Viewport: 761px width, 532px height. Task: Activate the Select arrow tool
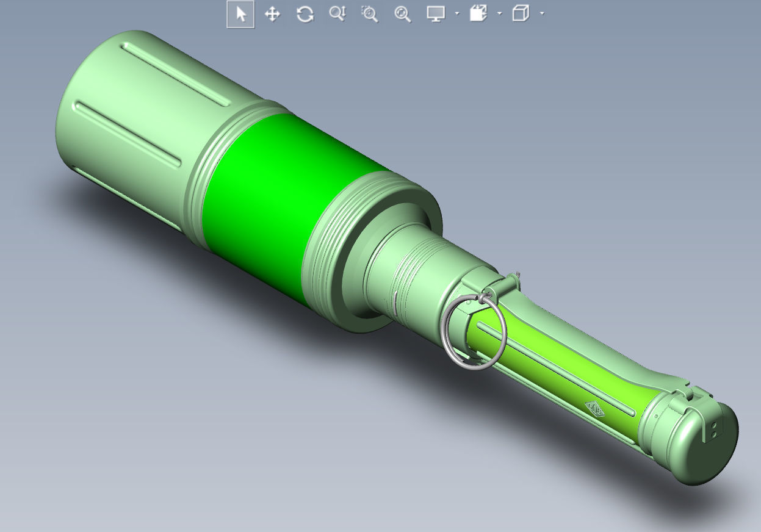point(240,14)
